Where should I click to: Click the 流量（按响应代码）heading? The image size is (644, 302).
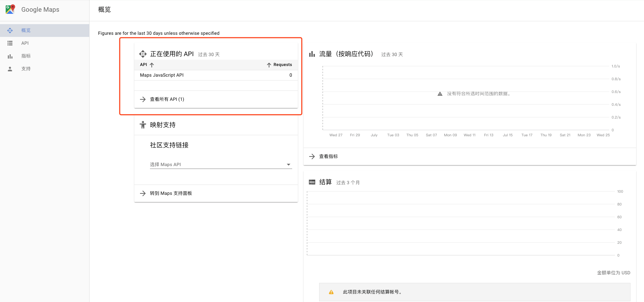pos(347,54)
